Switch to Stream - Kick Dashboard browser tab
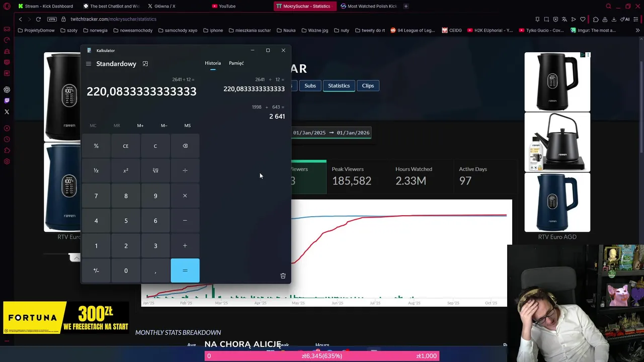Image resolution: width=644 pixels, height=362 pixels. pos(45,6)
